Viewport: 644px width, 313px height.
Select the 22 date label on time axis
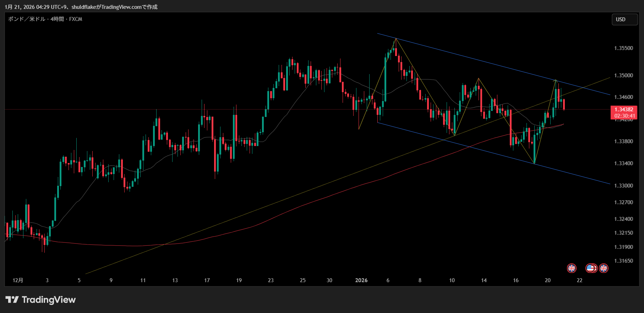click(x=579, y=280)
